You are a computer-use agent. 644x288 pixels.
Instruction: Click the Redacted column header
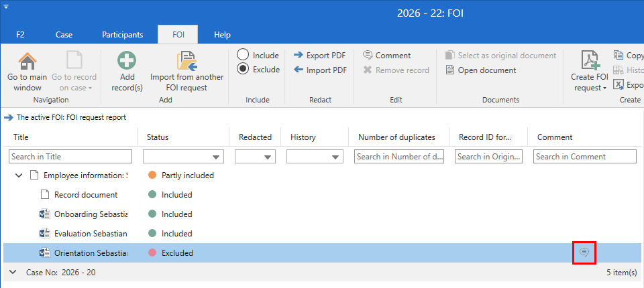tap(255, 137)
